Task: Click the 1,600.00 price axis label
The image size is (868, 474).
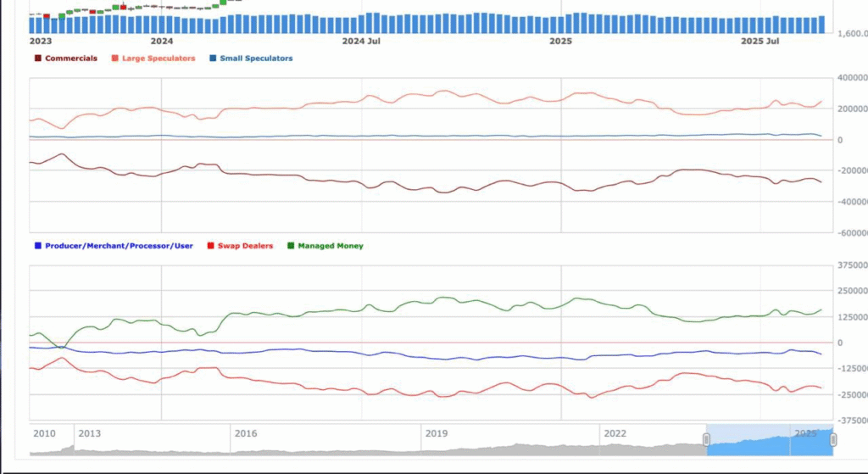Action: click(852, 34)
